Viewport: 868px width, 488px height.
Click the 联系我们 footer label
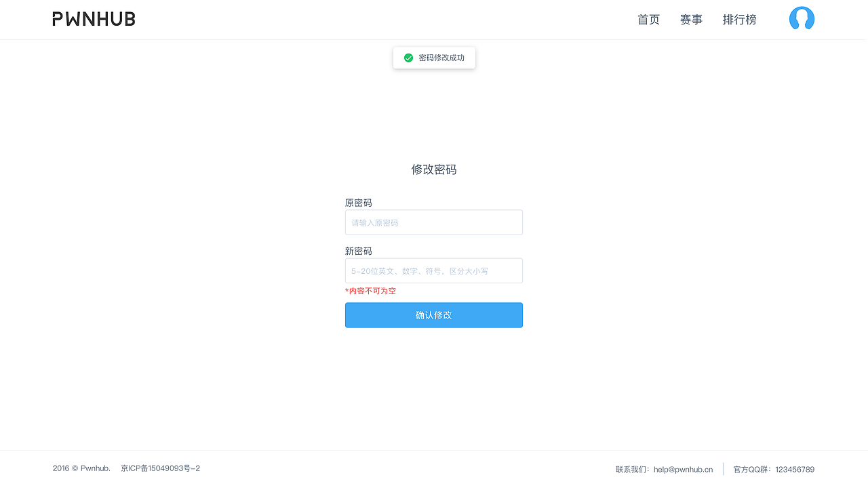point(630,468)
